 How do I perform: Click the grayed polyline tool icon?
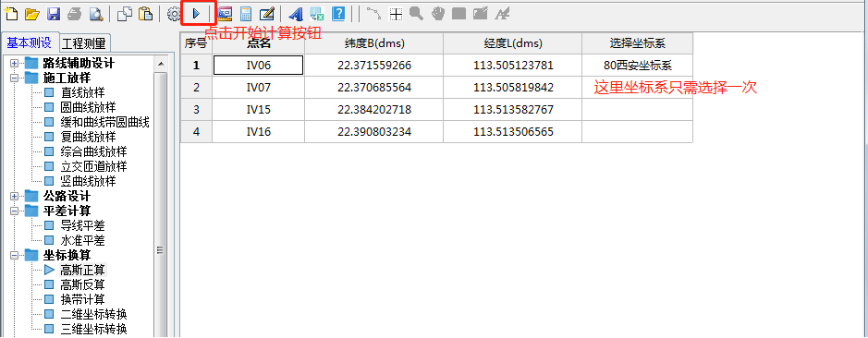coord(373,14)
